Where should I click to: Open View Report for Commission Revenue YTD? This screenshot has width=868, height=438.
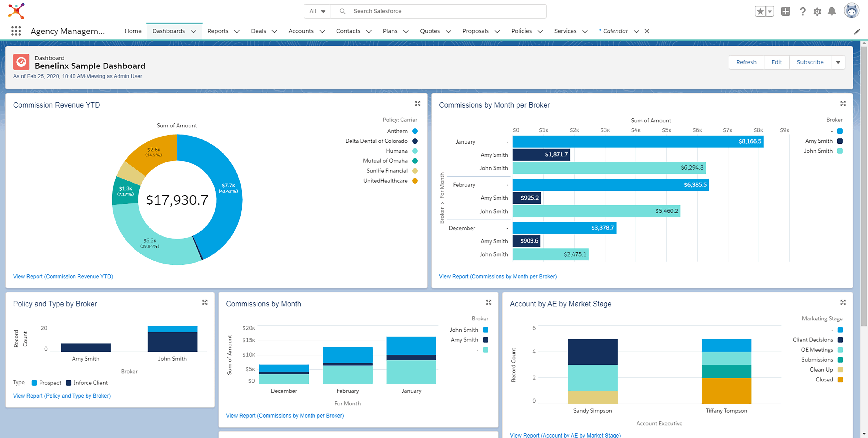coord(63,276)
